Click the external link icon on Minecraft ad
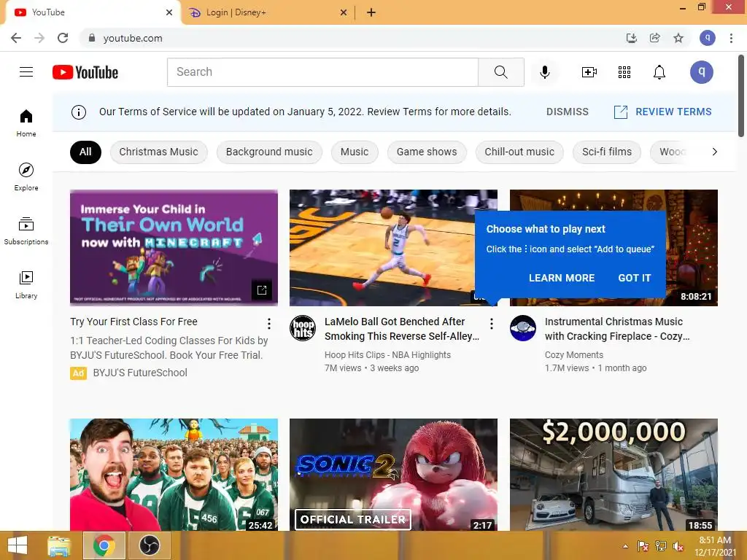Screen dimensions: 747x560 pyautogui.click(x=262, y=290)
